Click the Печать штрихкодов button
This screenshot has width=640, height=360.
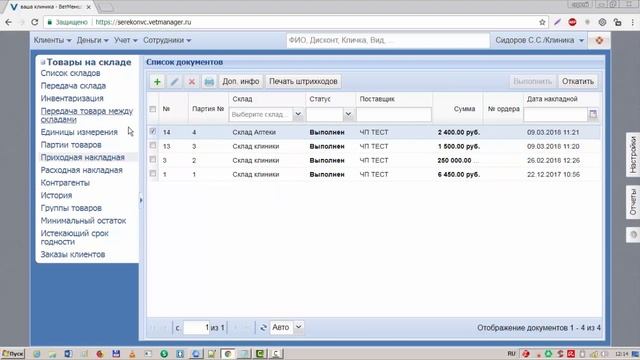point(303,82)
